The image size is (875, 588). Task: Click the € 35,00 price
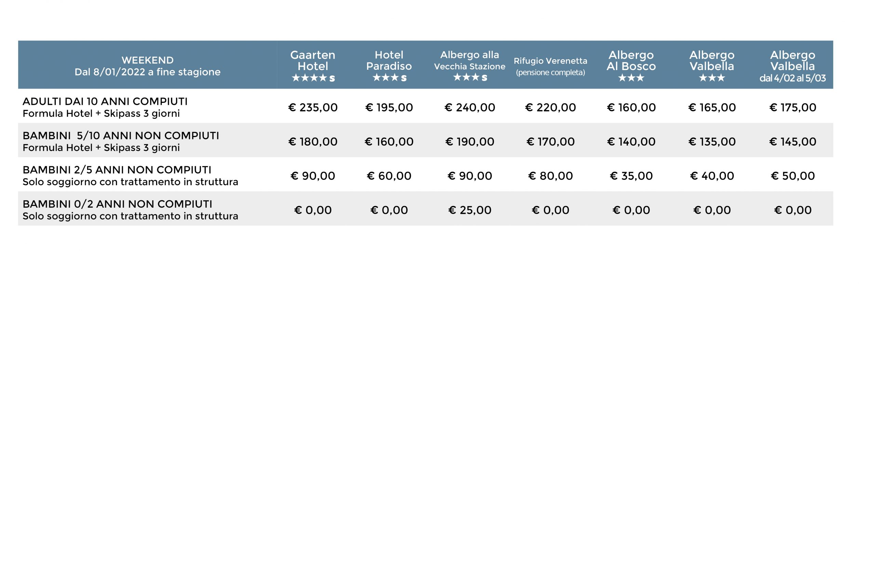pyautogui.click(x=631, y=176)
